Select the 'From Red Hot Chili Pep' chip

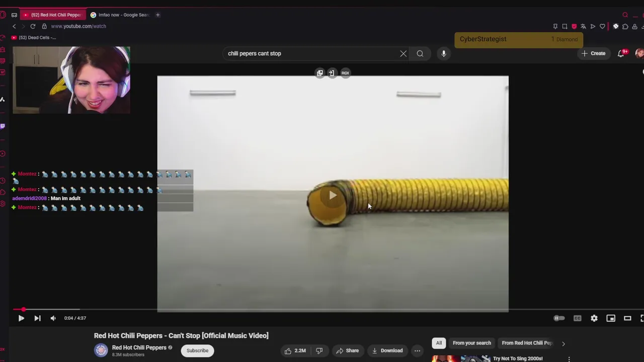[527, 343]
